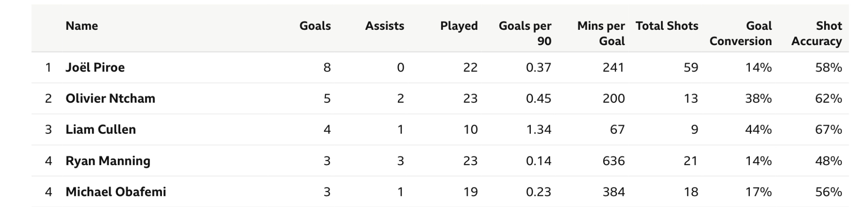
Task: Select the Total Shots column header
Action: coord(667,26)
